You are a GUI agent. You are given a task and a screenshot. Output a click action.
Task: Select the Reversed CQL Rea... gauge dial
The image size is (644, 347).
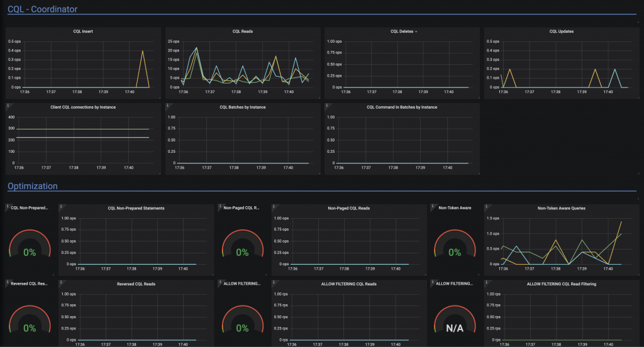coord(30,319)
